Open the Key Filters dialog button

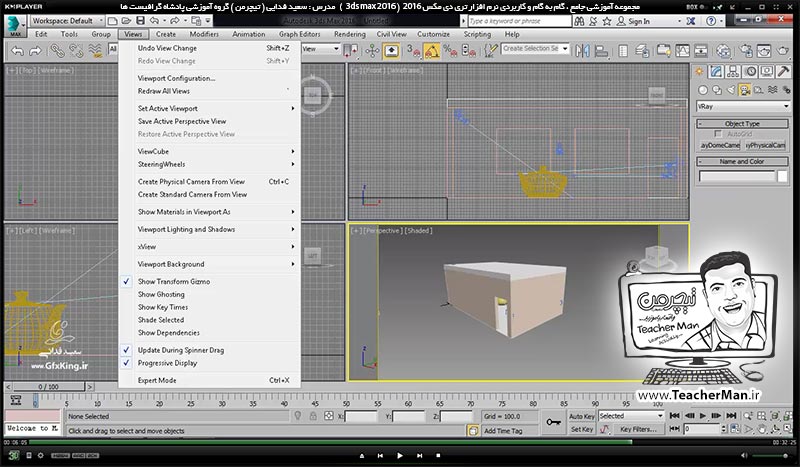point(638,429)
